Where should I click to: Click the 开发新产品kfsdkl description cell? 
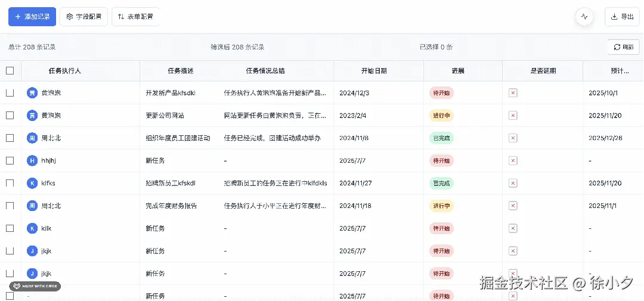pyautogui.click(x=171, y=93)
